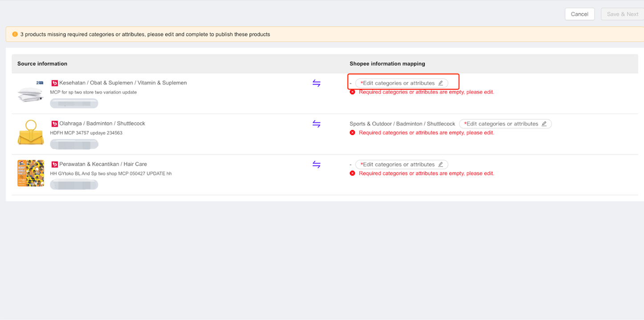The width and height of the screenshot is (644, 320).
Task: Click the red marketplace logo beside Kesehatan category
Action: (x=55, y=83)
